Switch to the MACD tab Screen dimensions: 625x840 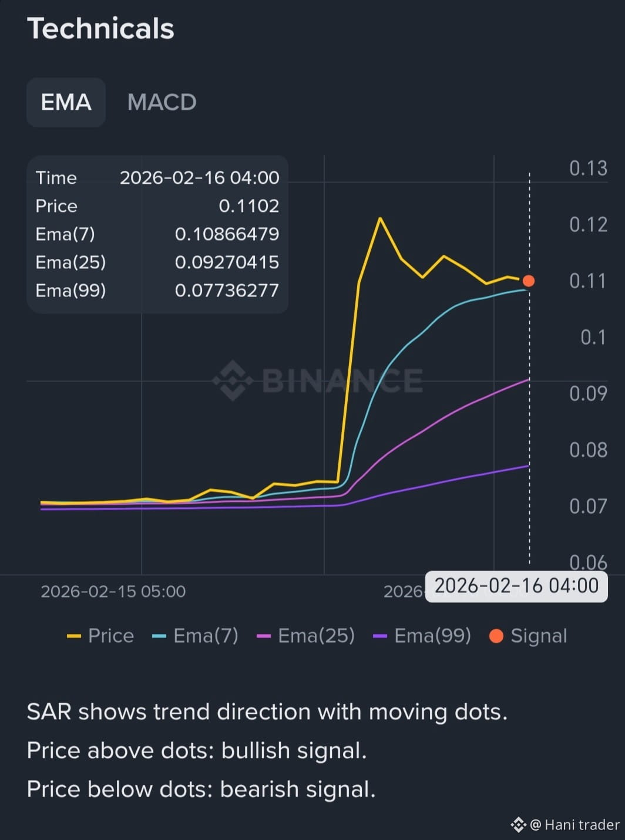pos(162,102)
